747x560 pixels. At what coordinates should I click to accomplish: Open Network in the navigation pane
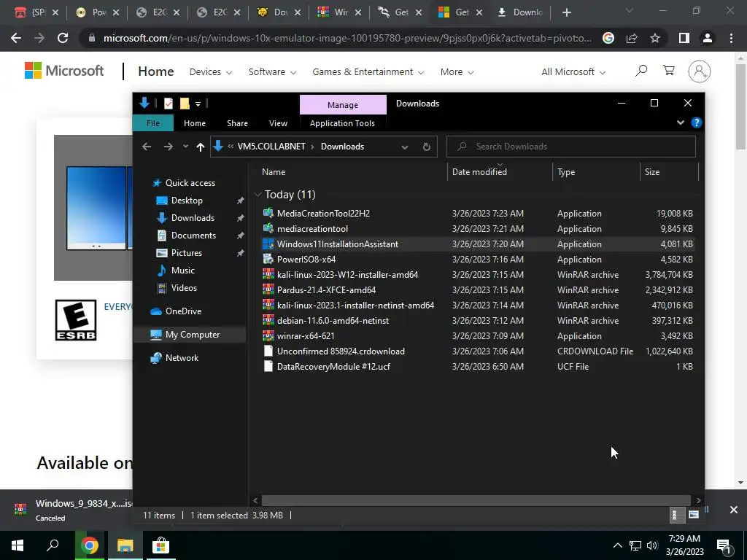(182, 357)
